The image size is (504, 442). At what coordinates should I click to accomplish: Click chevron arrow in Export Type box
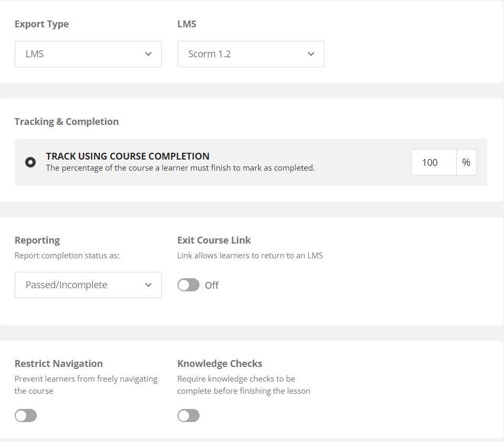pos(148,54)
